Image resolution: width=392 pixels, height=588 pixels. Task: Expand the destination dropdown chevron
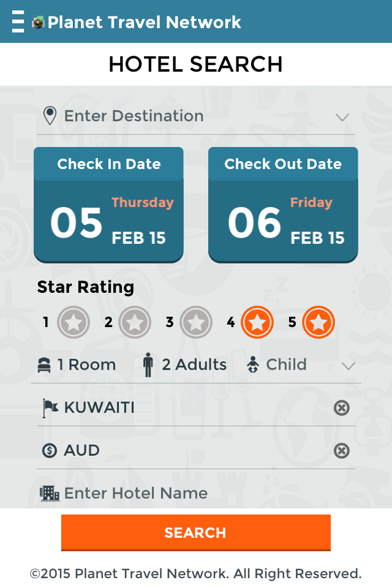(x=342, y=117)
